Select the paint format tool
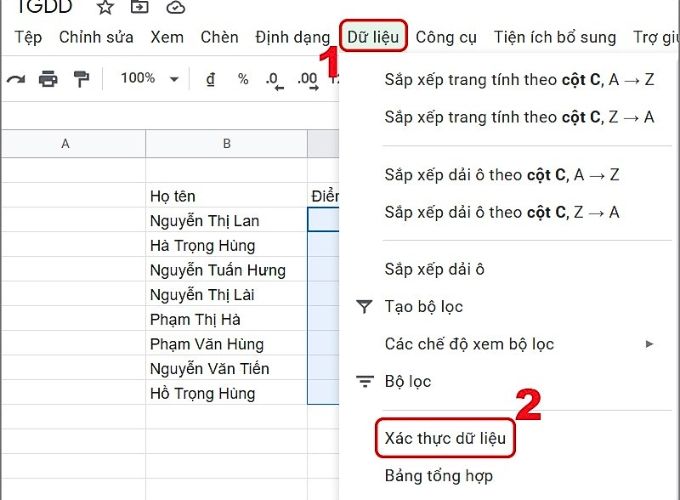The width and height of the screenshot is (680, 500). (81, 79)
